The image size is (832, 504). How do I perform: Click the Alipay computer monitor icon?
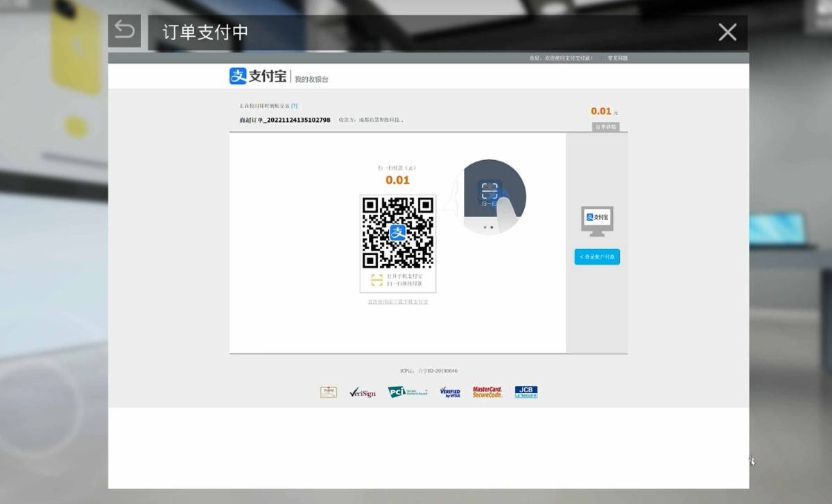pyautogui.click(x=597, y=221)
